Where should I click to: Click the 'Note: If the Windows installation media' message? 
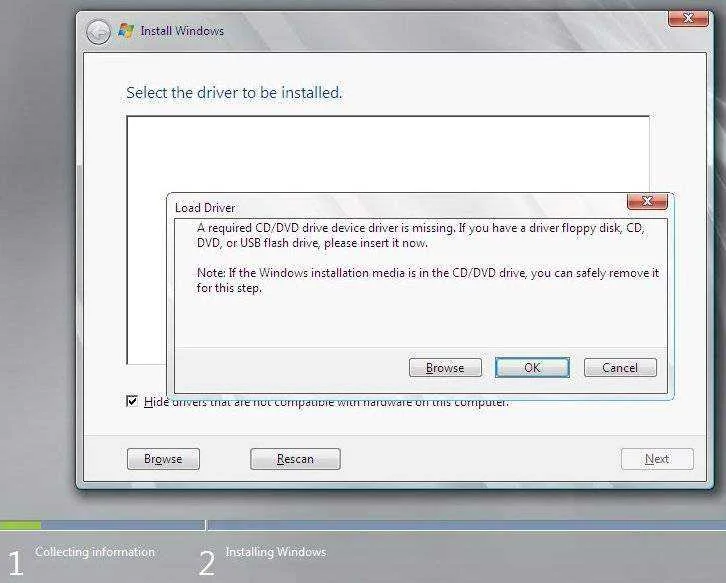[428, 280]
